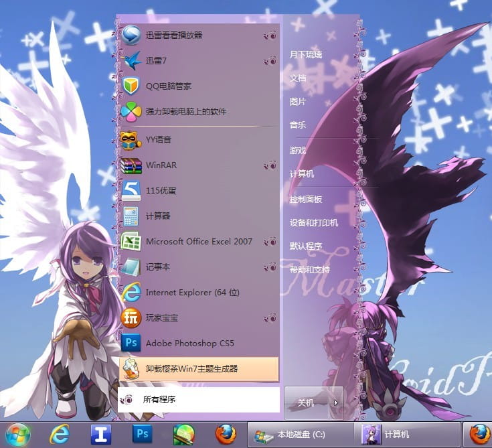Expand jump list arrow for WinRAR

(270, 165)
